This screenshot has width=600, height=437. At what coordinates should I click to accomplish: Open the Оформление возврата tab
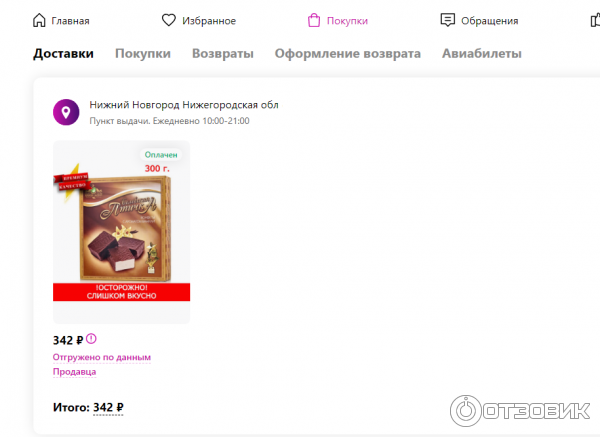[x=347, y=54]
